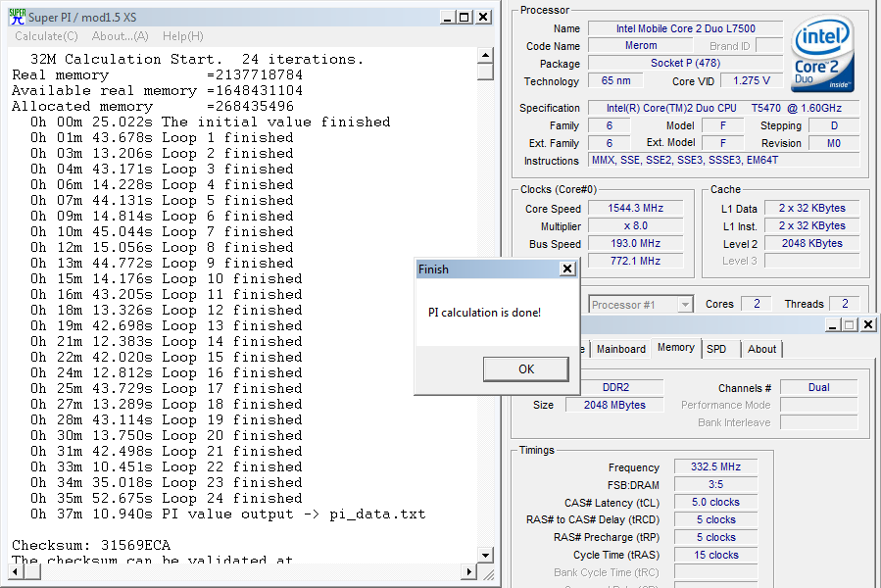The width and height of the screenshot is (881, 588).
Task: Switch to the Mainboard tab in CPU-Z
Action: [621, 349]
